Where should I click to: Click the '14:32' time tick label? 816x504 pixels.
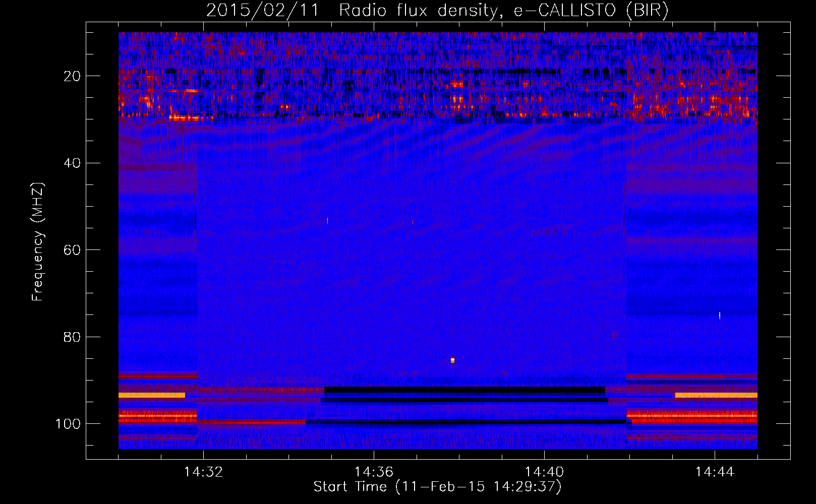[203, 472]
